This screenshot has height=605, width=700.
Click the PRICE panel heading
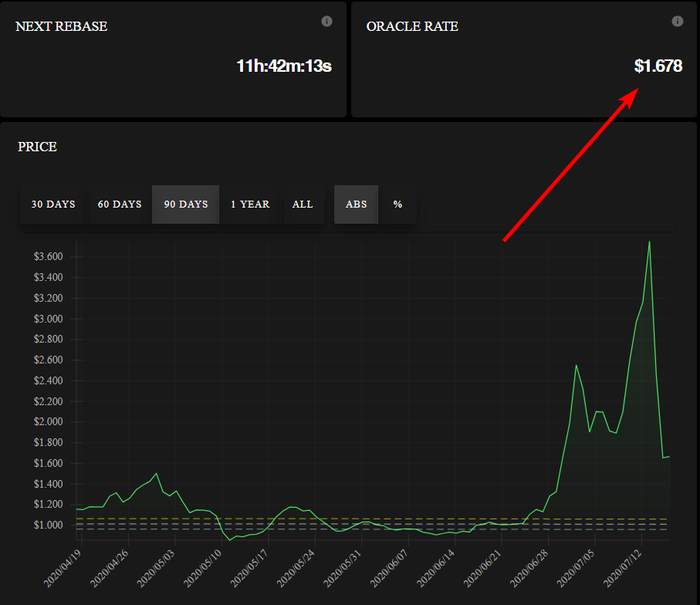38,147
